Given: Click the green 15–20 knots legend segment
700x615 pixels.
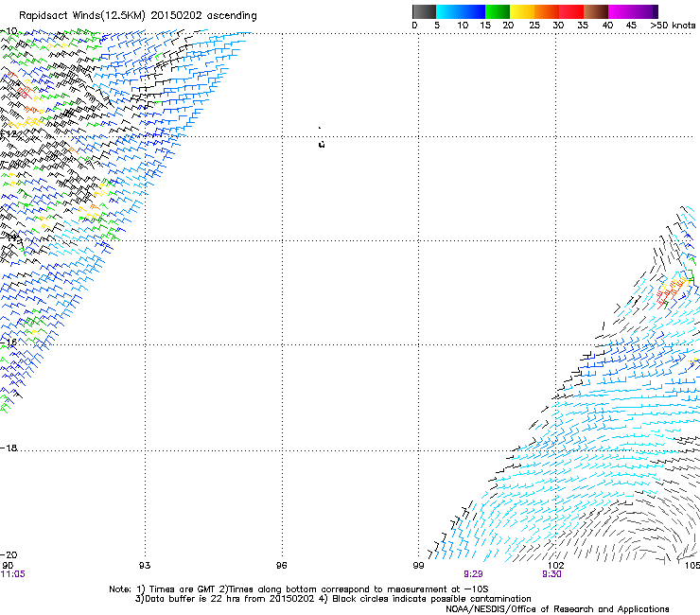Looking at the screenshot, I should pyautogui.click(x=498, y=11).
